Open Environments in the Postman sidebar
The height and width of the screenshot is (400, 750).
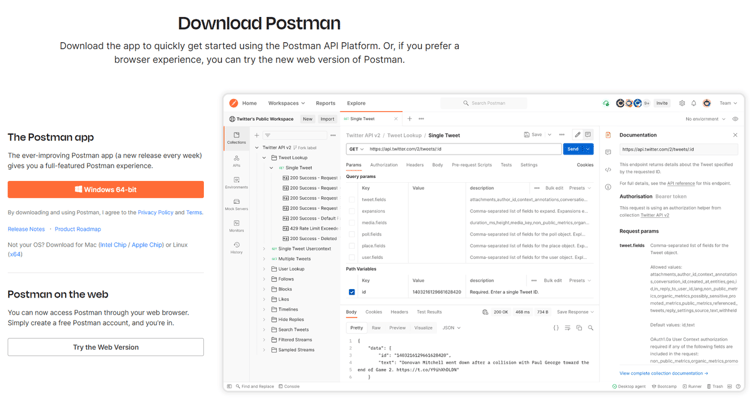tap(236, 183)
